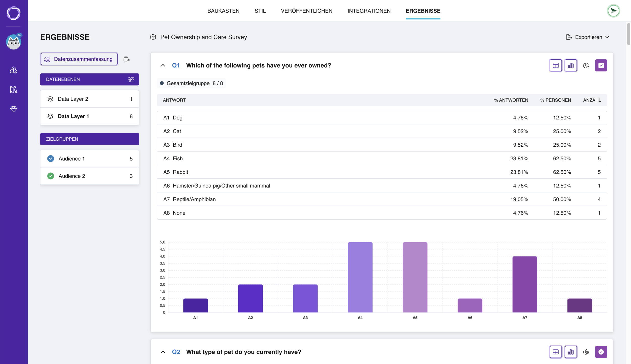Viewport: 631px width, 364px height.
Task: Go to the INTEGRATIONEN tab
Action: pyautogui.click(x=369, y=11)
